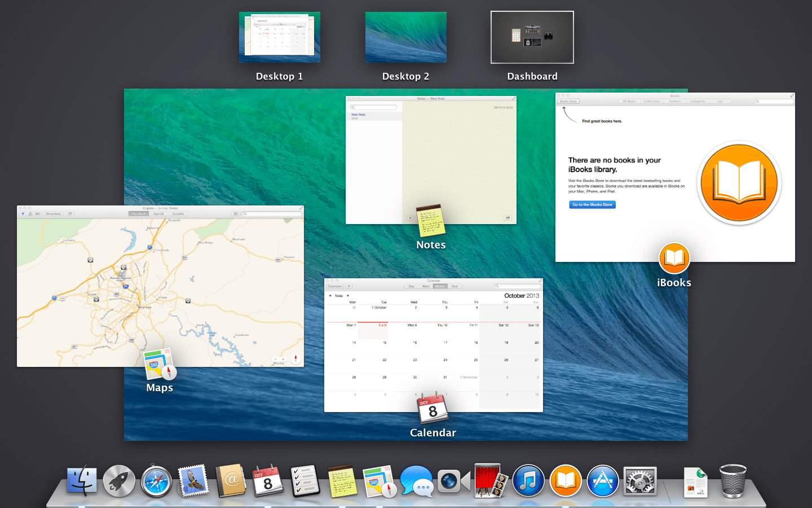Click the Notes icon in the Dock
The image size is (812, 508).
pos(342,481)
